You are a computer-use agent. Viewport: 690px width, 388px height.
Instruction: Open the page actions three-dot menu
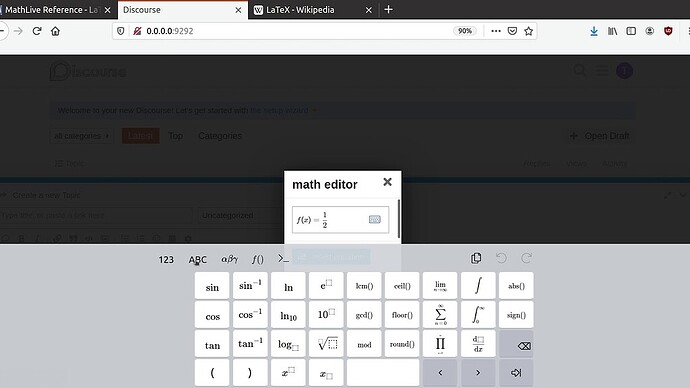pos(496,31)
